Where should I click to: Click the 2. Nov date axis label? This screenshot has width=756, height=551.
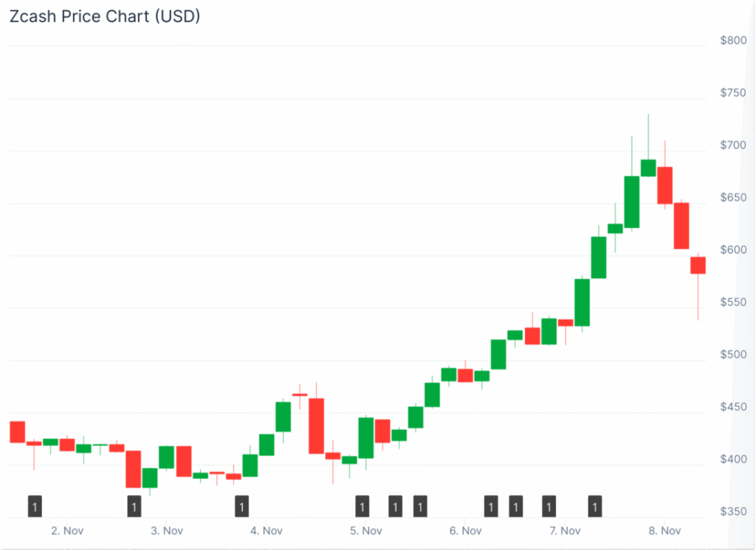[x=66, y=531]
